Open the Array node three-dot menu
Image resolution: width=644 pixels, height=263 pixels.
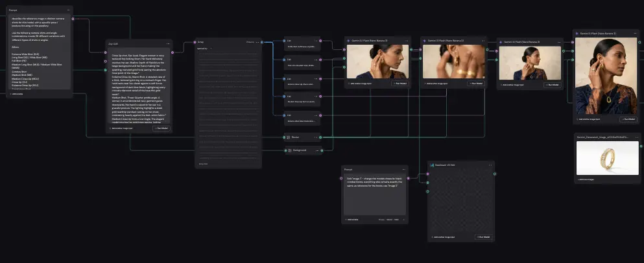pos(257,42)
